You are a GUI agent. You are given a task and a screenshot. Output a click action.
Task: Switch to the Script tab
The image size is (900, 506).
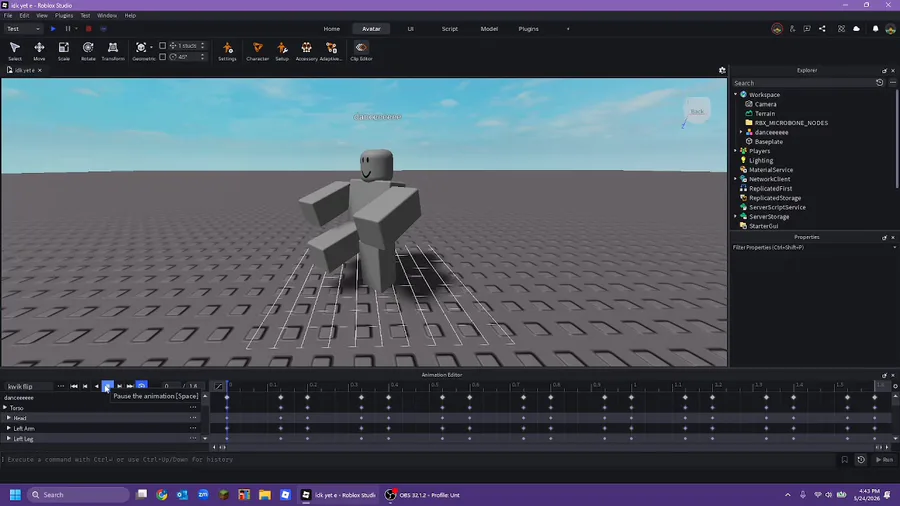[449, 29]
